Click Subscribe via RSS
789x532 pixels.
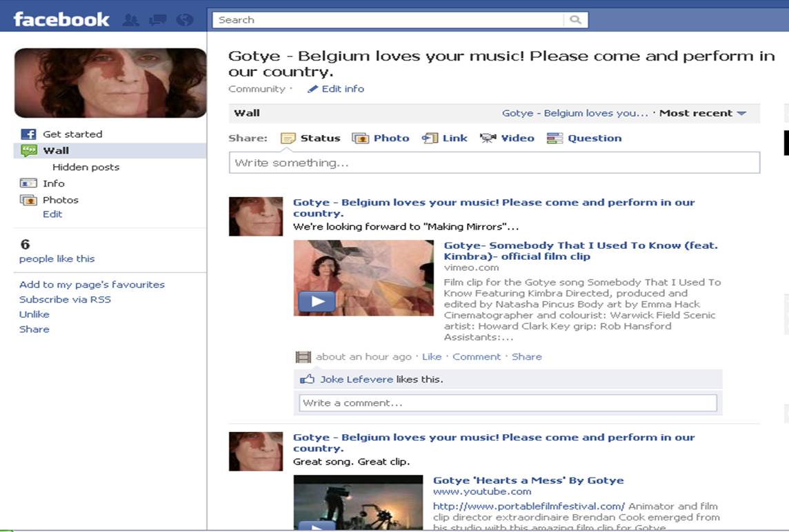pyautogui.click(x=65, y=300)
